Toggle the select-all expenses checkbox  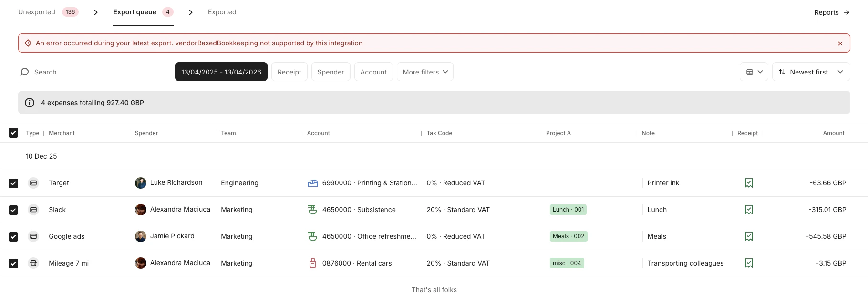tap(13, 133)
